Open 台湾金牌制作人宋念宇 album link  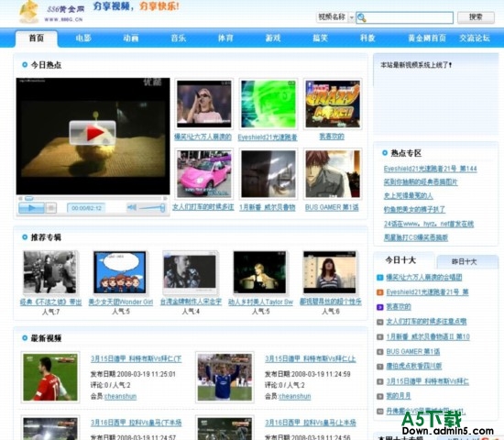pyautogui.click(x=191, y=302)
